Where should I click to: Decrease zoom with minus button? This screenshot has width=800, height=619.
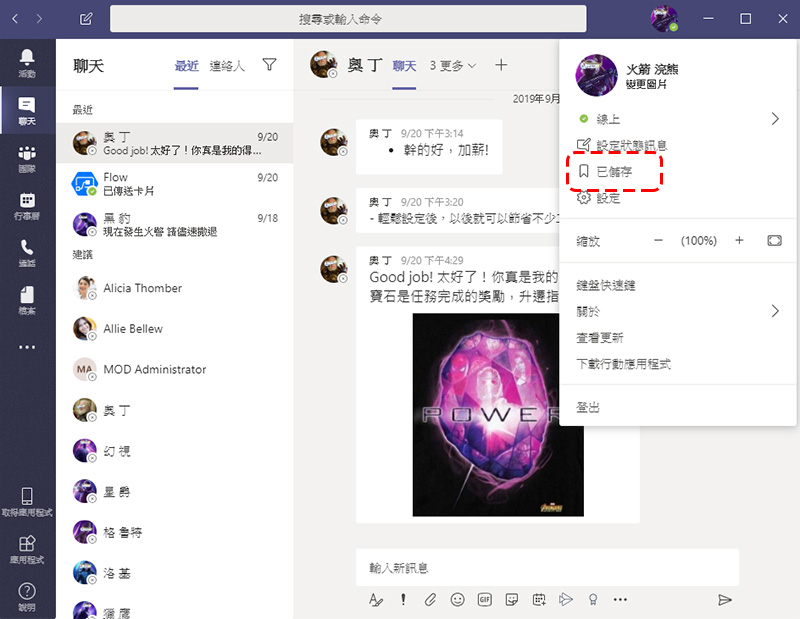pos(658,240)
